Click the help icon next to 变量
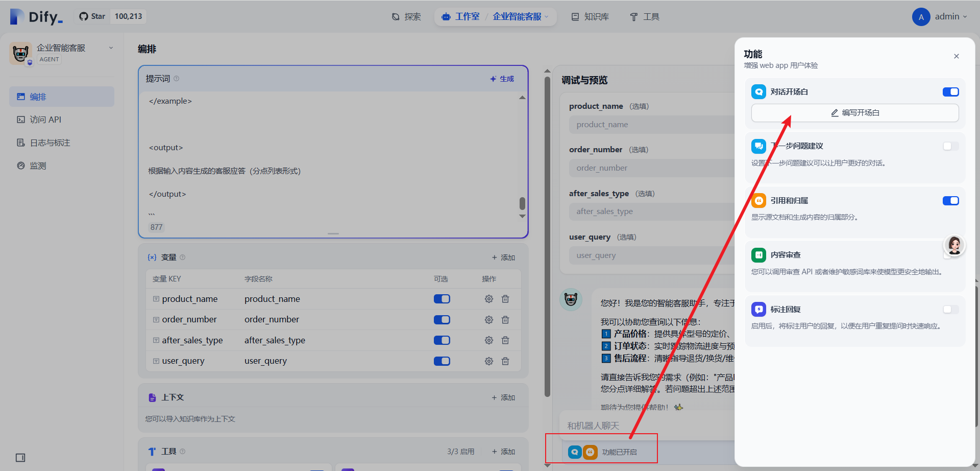Image resolution: width=980 pixels, height=471 pixels. tap(183, 257)
